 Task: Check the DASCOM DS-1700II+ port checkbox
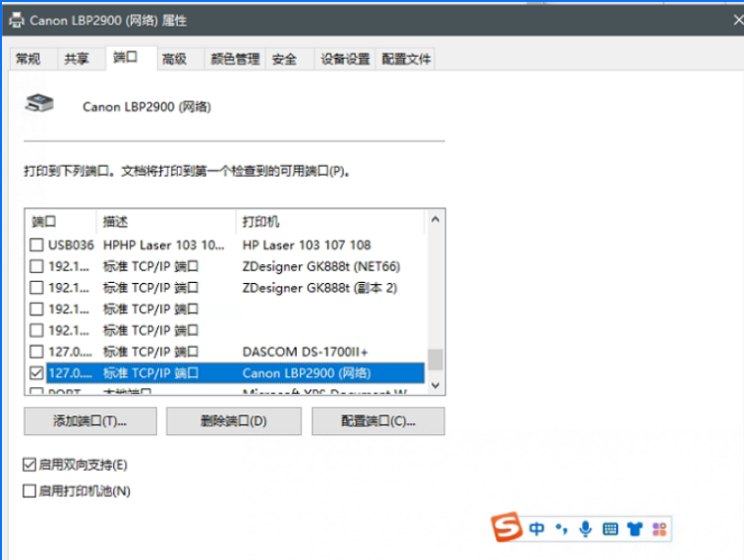[36, 352]
